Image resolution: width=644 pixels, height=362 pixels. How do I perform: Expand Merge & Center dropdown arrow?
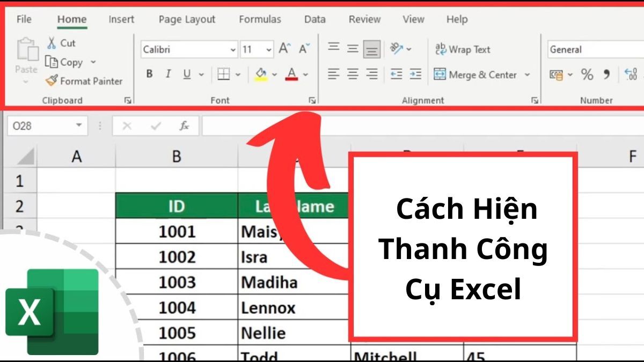pyautogui.click(x=527, y=75)
